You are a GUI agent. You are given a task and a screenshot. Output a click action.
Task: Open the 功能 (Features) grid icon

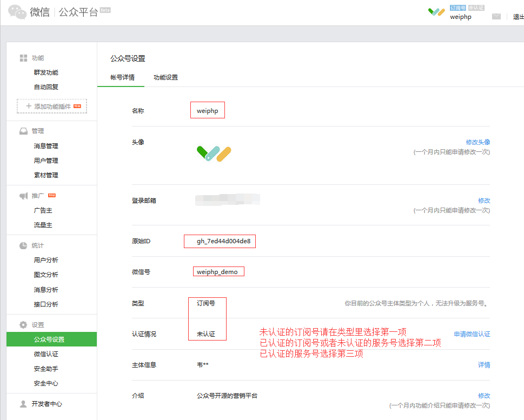(x=23, y=58)
